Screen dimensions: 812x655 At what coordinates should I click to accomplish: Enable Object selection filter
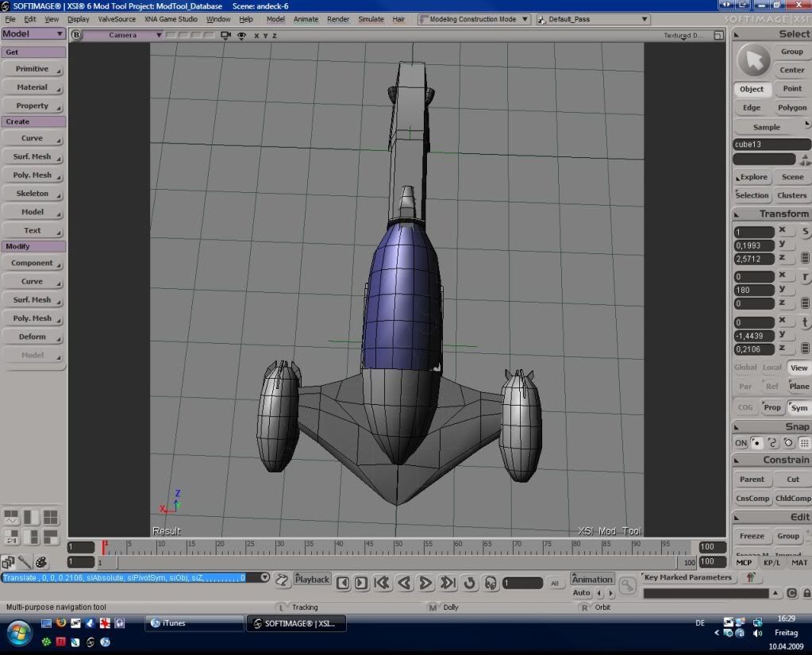pyautogui.click(x=752, y=89)
